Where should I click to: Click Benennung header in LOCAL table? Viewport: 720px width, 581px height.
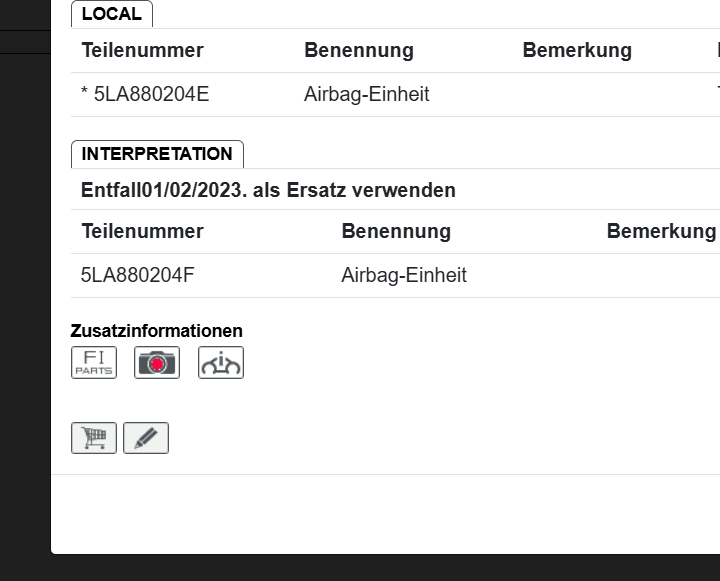click(358, 50)
